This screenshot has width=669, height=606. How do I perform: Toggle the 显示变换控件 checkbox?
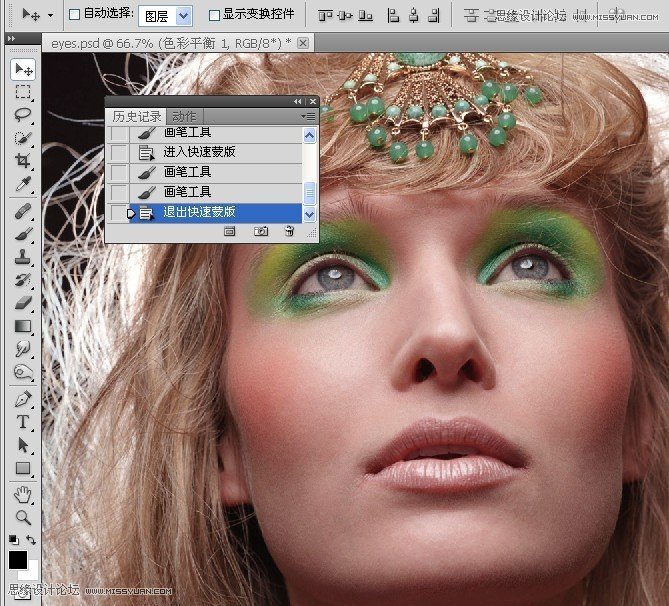click(x=214, y=15)
